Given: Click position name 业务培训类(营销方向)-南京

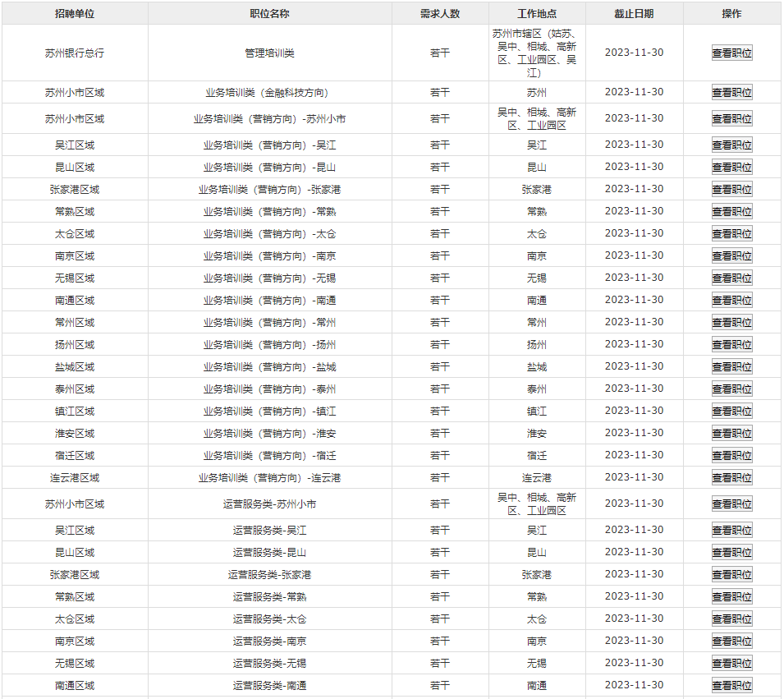Looking at the screenshot, I should click(269, 256).
